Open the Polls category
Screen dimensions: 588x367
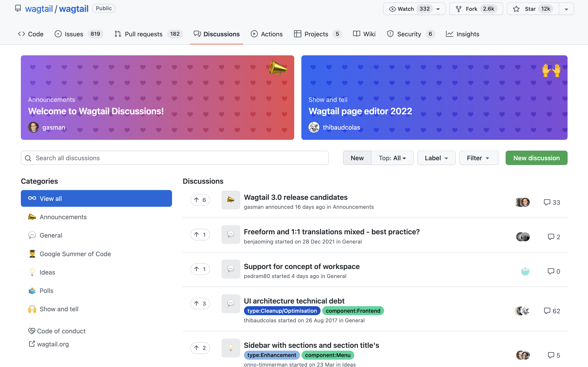point(46,290)
